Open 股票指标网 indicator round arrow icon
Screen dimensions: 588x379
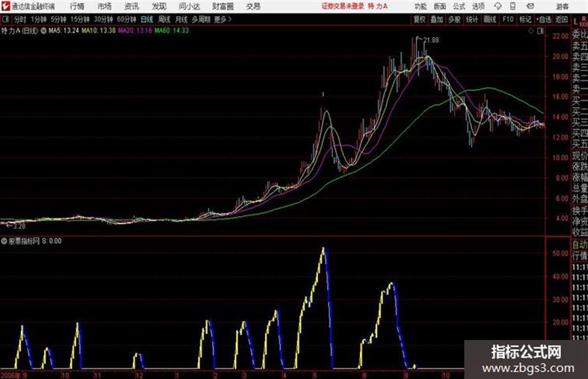pyautogui.click(x=4, y=241)
